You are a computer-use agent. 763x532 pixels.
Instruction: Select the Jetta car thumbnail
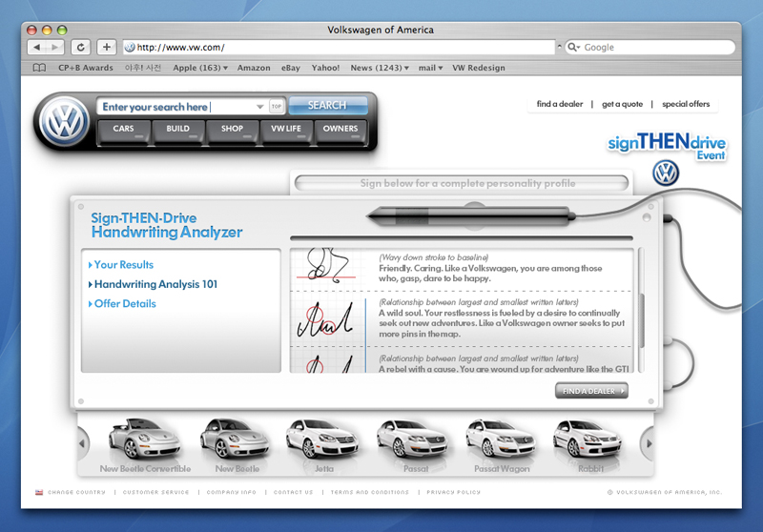[323, 445]
